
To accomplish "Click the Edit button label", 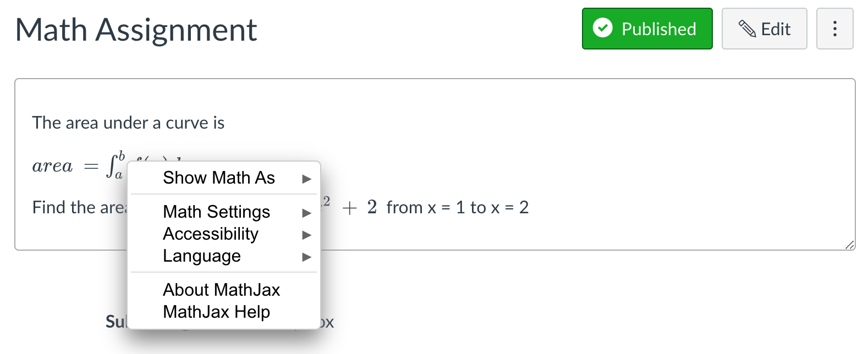I will click(x=776, y=29).
